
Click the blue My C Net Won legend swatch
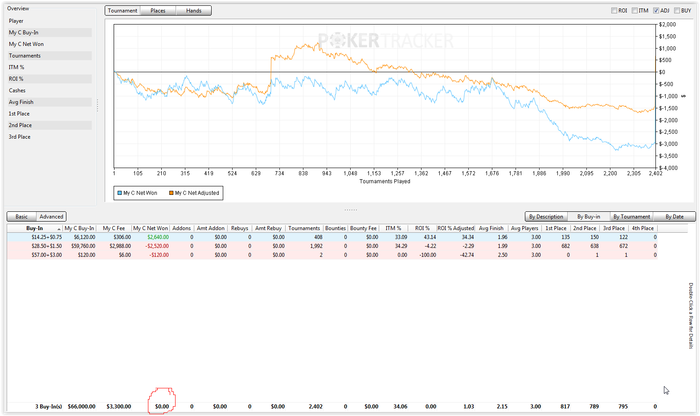[x=119, y=193]
